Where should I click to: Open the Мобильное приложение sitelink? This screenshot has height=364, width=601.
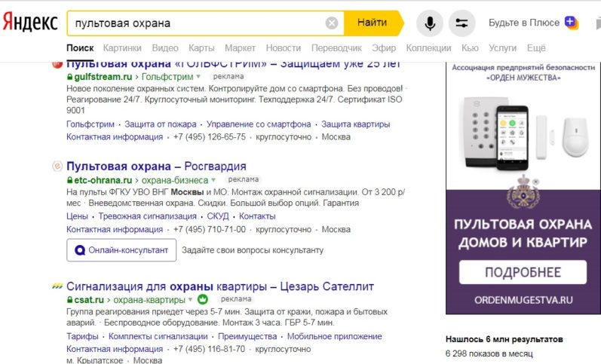[334, 336]
